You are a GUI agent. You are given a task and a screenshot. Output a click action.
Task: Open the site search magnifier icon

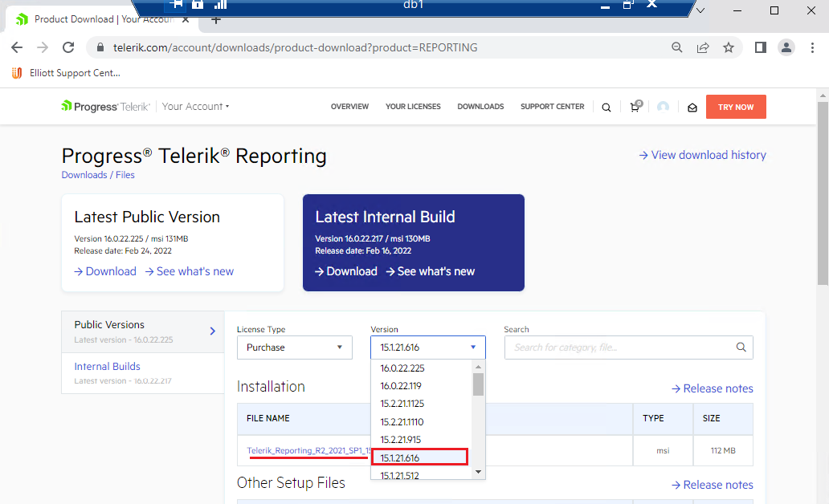[606, 108]
